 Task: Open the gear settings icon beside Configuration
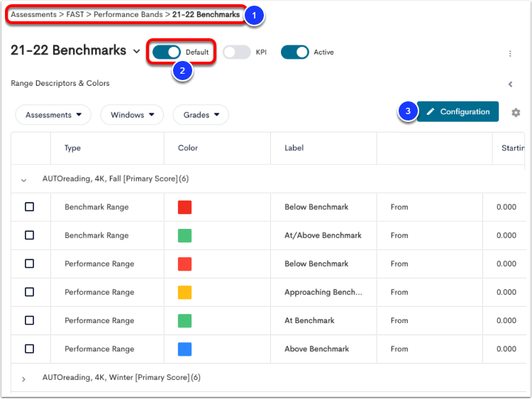pyautogui.click(x=516, y=113)
